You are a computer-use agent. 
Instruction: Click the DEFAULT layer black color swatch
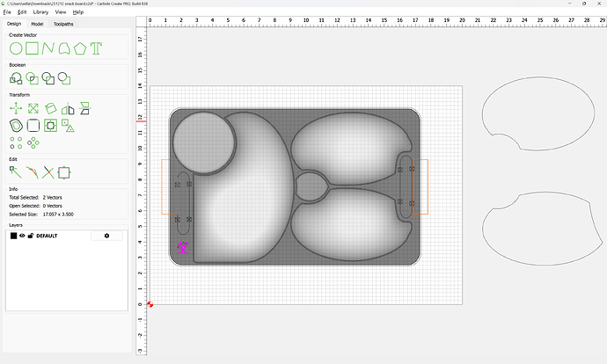click(x=13, y=236)
